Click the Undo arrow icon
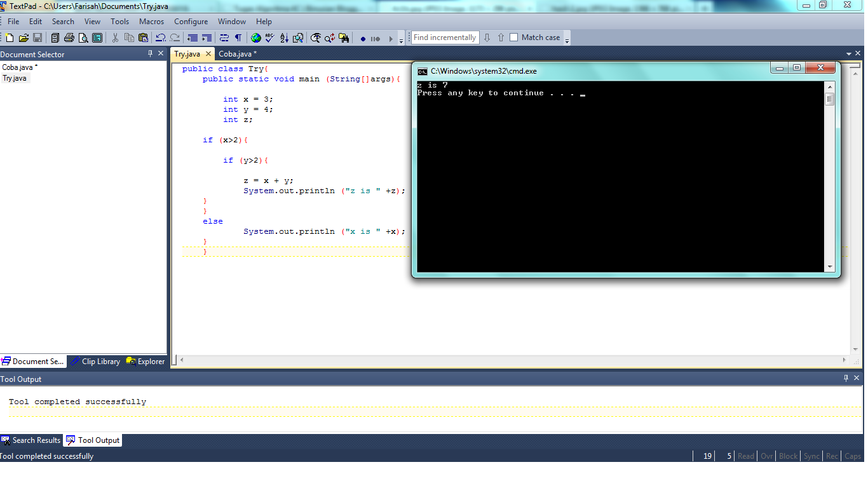The width and height of the screenshot is (868, 488). 161,37
